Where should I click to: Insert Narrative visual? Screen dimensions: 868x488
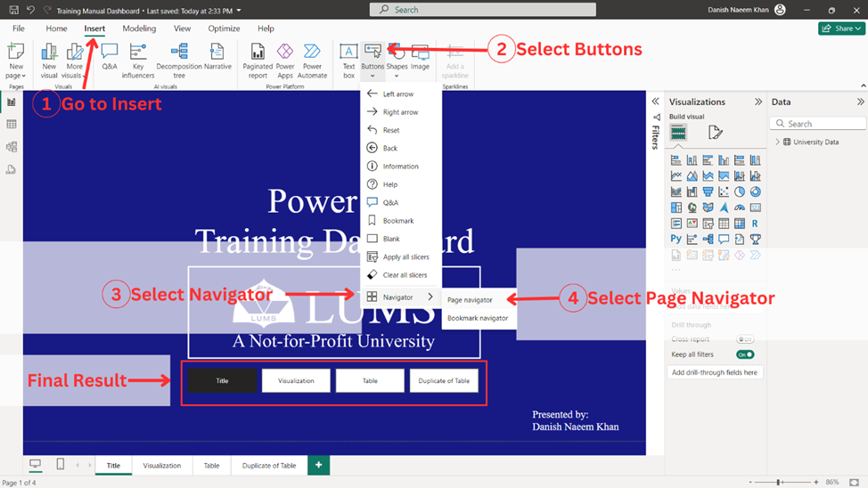(x=217, y=56)
